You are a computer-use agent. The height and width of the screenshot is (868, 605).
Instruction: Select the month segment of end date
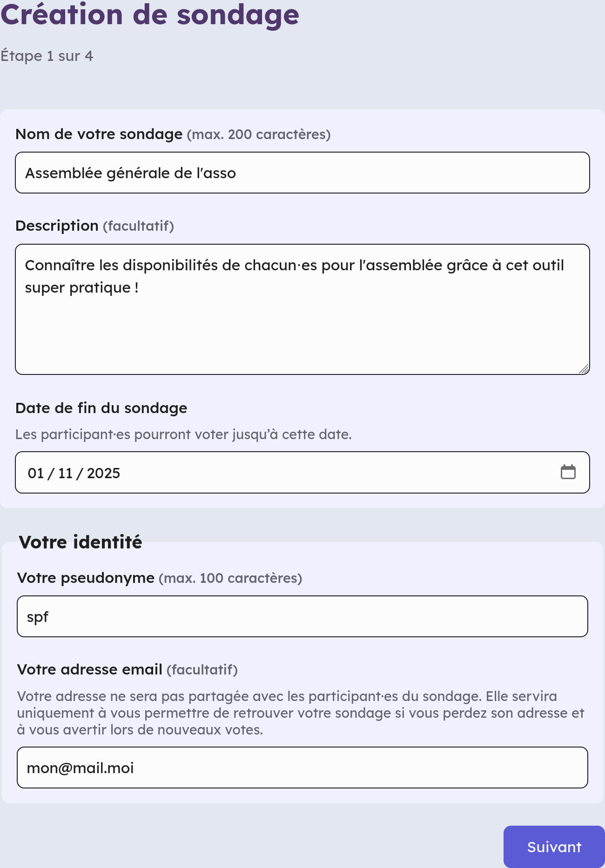pos(66,473)
